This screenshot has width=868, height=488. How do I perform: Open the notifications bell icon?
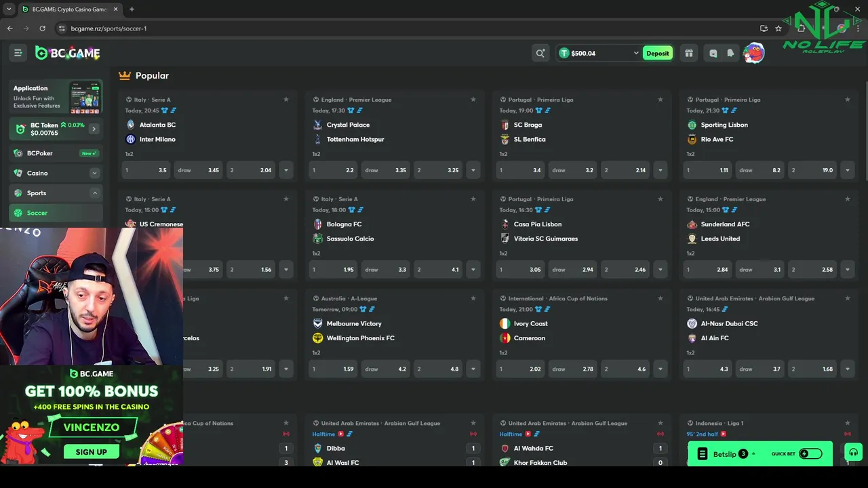730,53
